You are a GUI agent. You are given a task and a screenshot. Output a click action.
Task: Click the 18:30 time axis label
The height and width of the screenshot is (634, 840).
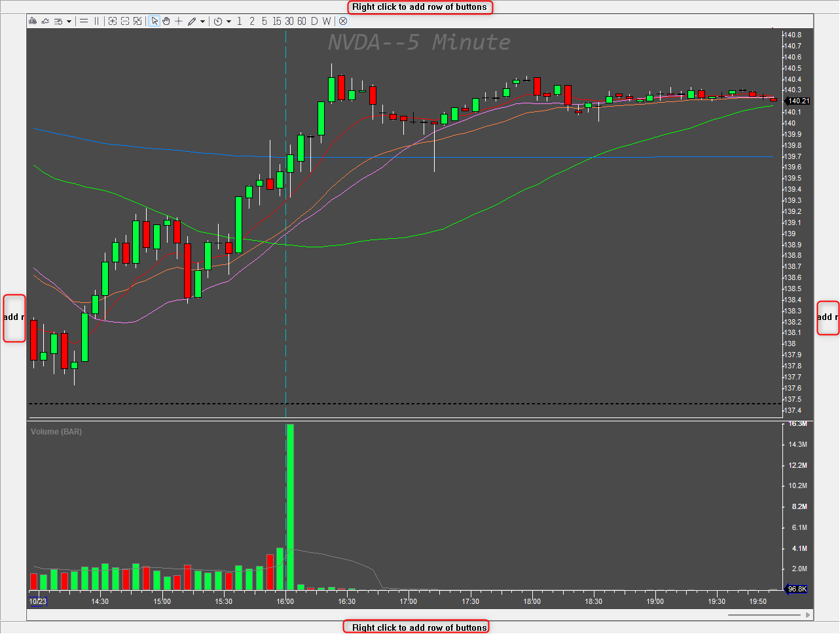coord(594,601)
